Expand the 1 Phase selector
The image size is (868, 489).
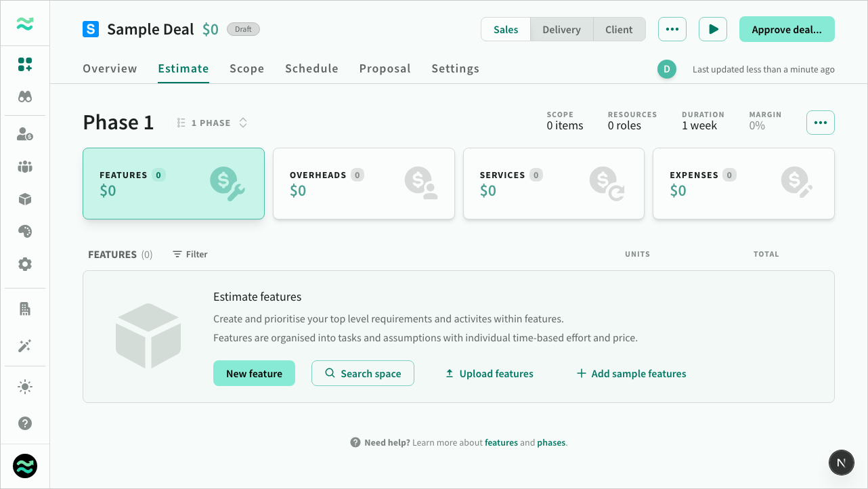tap(212, 123)
